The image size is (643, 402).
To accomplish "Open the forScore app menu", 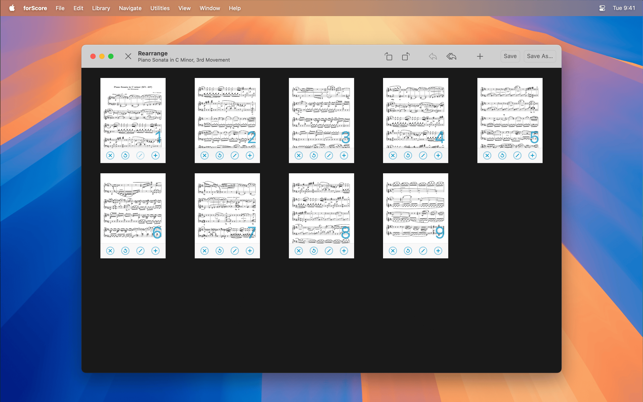I will tap(35, 8).
